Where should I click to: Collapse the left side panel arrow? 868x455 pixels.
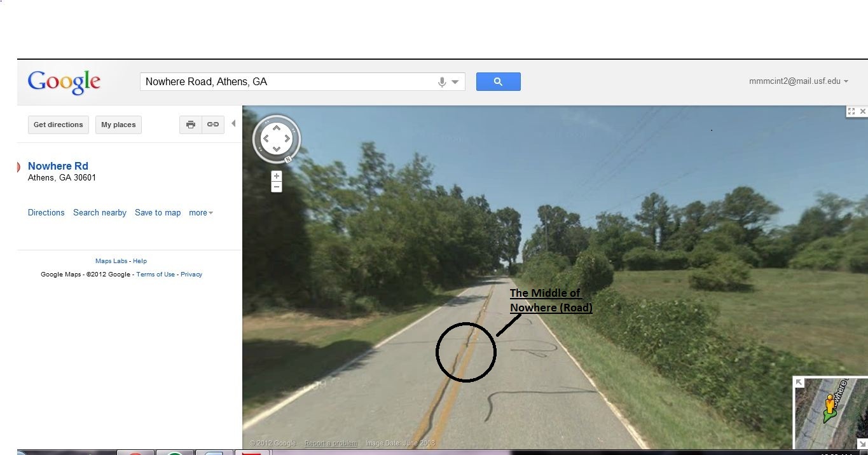pyautogui.click(x=233, y=123)
